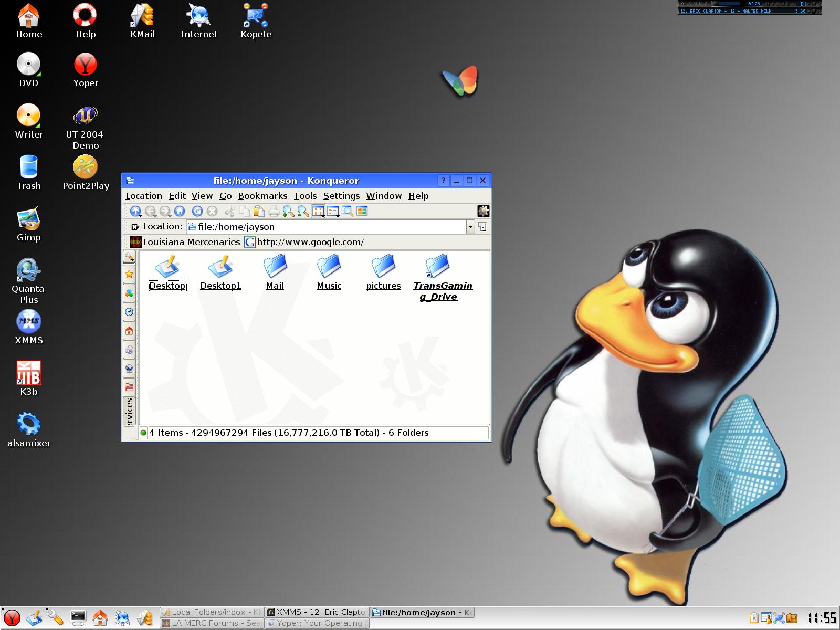Click the Cut scissors icon in toolbar
This screenshot has width=840, height=630.
pyautogui.click(x=229, y=211)
